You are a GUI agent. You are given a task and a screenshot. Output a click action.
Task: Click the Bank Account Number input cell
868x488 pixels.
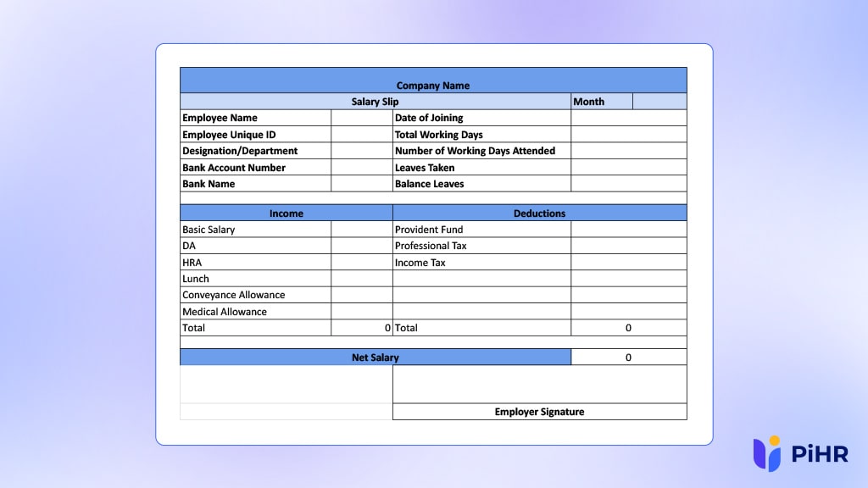[362, 167]
